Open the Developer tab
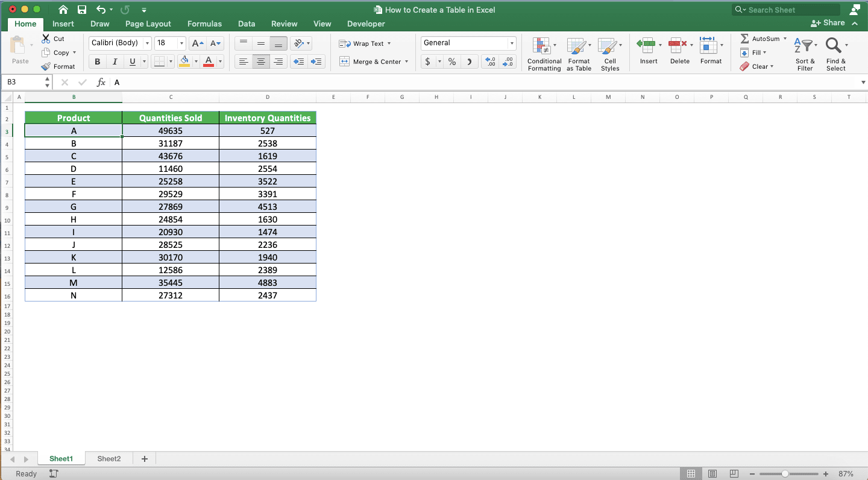The width and height of the screenshot is (868, 480). [x=366, y=24]
